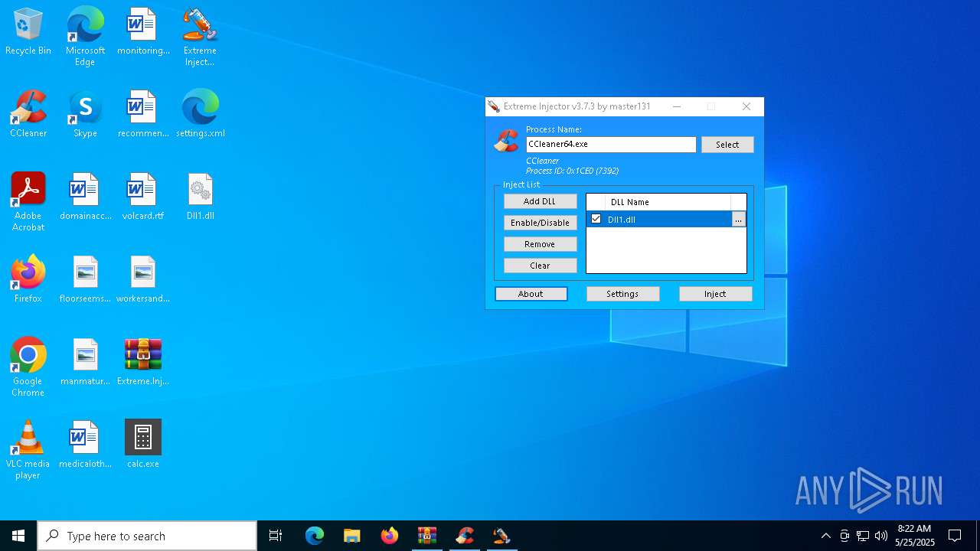Select the workersand... image file icon
This screenshot has height=551, width=980.
[x=143, y=280]
